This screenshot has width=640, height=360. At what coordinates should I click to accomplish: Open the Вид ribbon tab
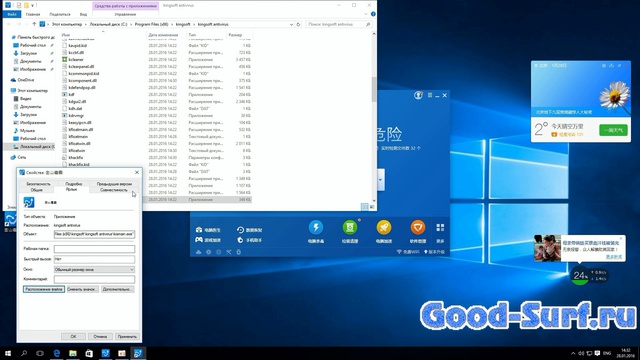pyautogui.click(x=83, y=14)
